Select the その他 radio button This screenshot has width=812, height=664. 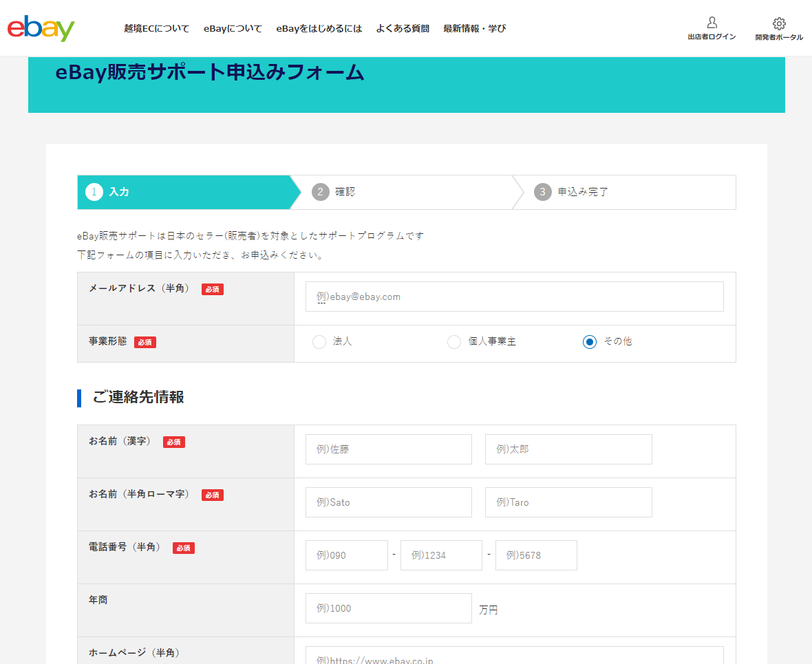click(589, 341)
